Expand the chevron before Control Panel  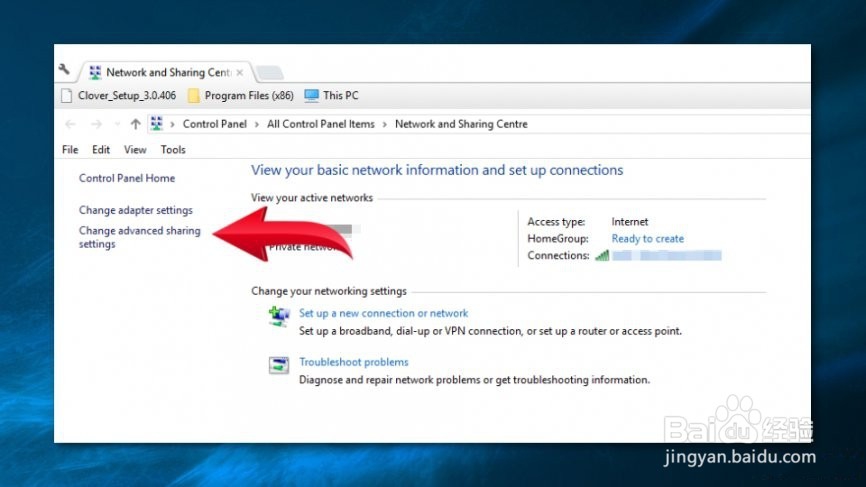pos(172,124)
